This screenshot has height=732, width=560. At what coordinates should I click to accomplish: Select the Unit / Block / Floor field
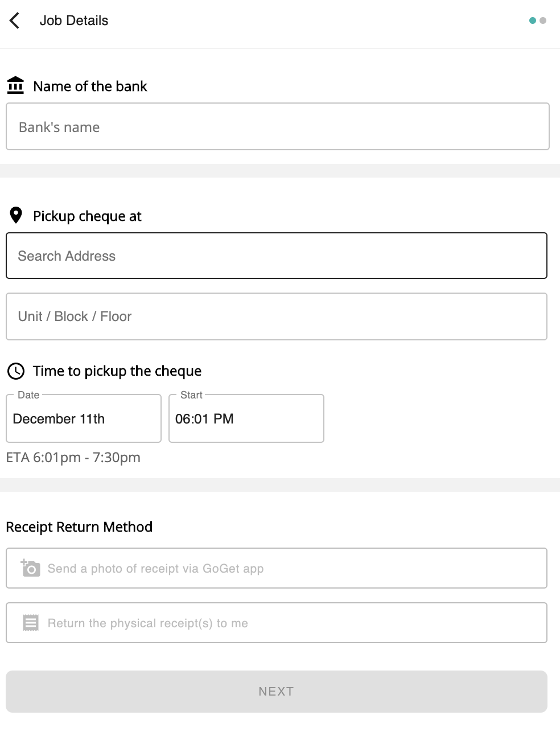[277, 316]
